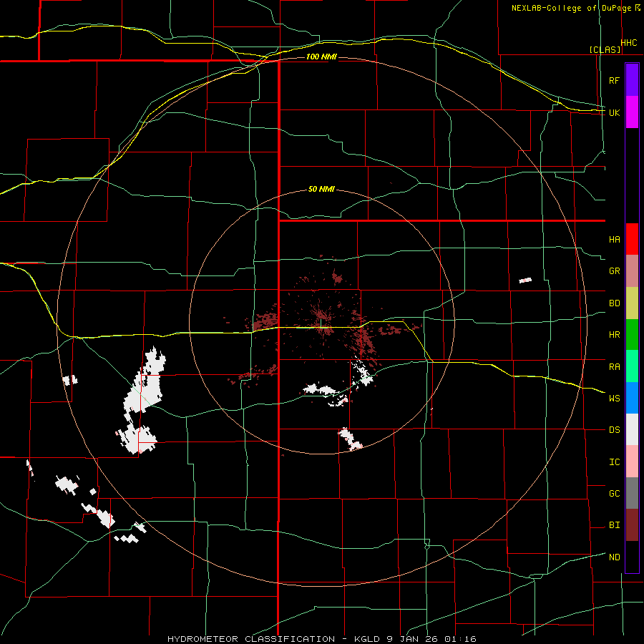Click the 'DS' legend label
The width and height of the screenshot is (644, 644).
pyautogui.click(x=614, y=430)
